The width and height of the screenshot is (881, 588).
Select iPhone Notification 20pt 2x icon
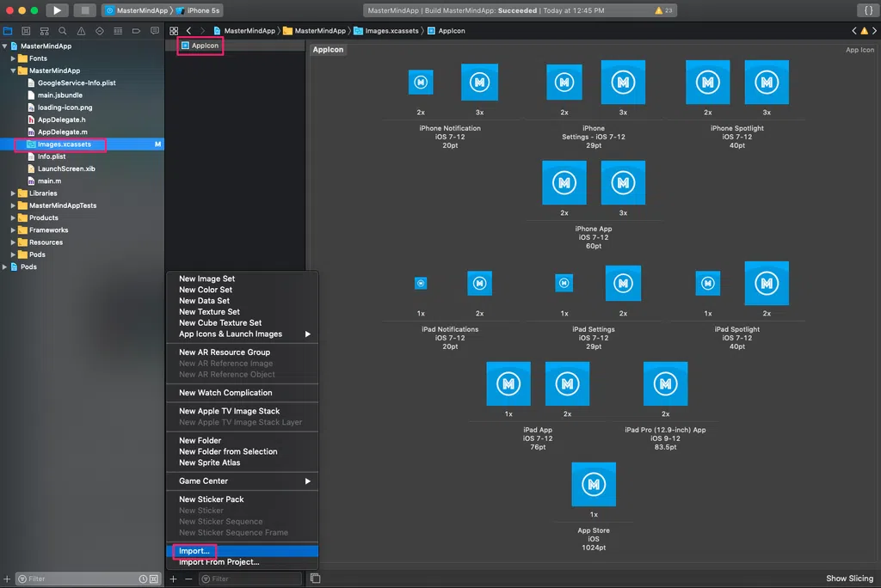[421, 83]
